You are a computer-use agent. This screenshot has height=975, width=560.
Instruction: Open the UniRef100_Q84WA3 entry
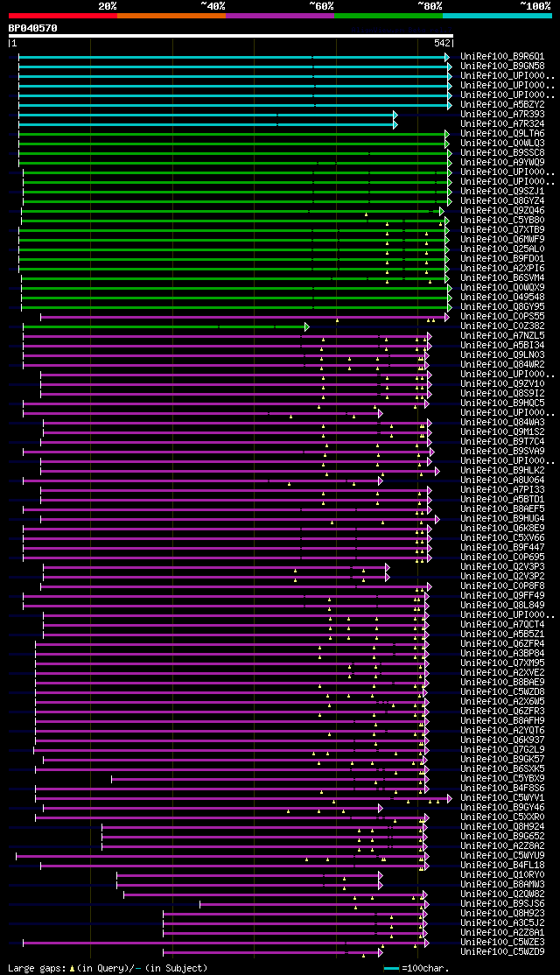point(503,422)
